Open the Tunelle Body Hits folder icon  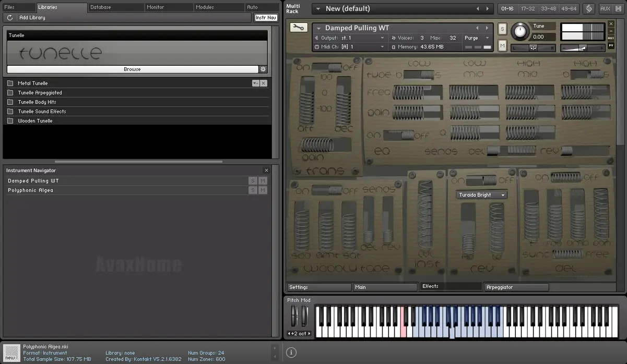pos(10,102)
